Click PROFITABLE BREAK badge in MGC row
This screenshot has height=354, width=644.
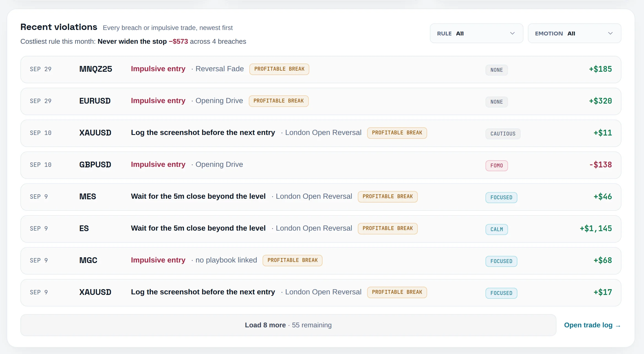[292, 260]
